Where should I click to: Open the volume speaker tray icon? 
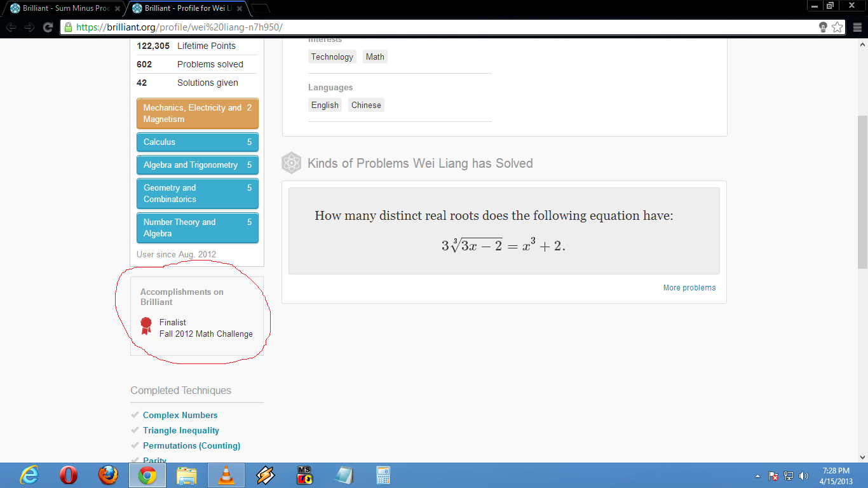click(x=804, y=475)
